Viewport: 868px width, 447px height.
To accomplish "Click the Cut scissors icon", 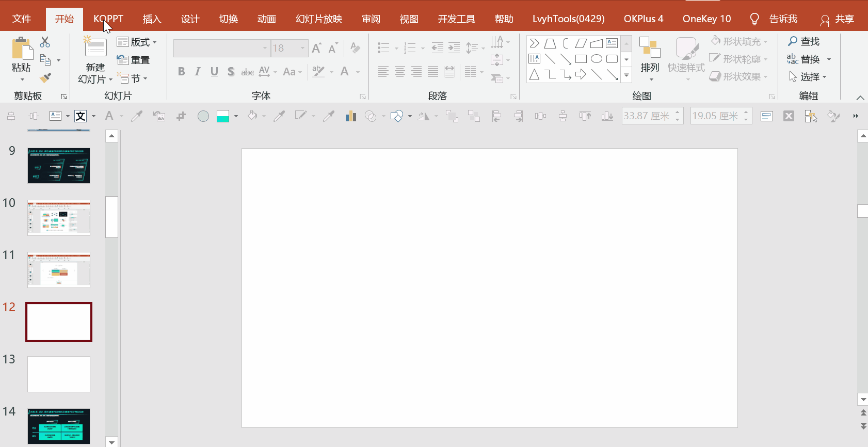I will pyautogui.click(x=45, y=42).
